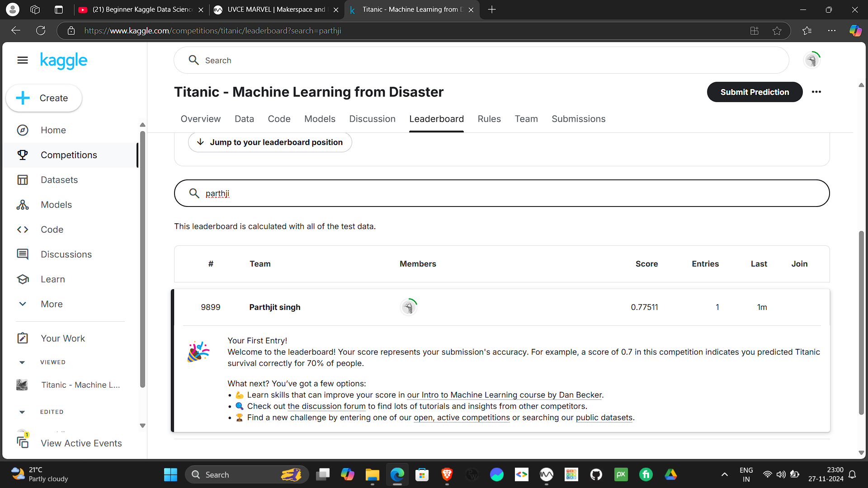868x488 pixels.
Task: Open Discussions from the sidebar
Action: 66,254
